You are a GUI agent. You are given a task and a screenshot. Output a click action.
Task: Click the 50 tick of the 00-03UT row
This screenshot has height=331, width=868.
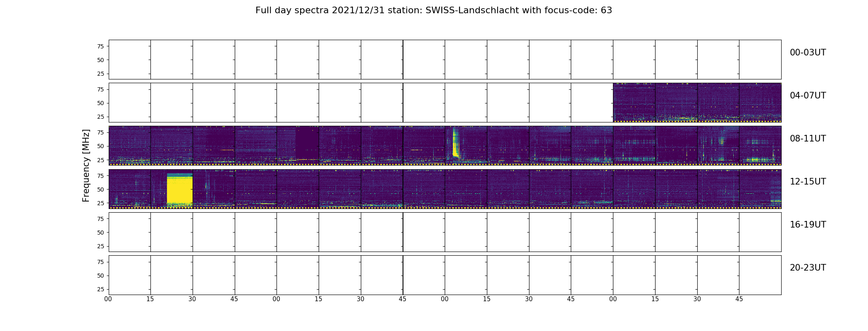100,60
